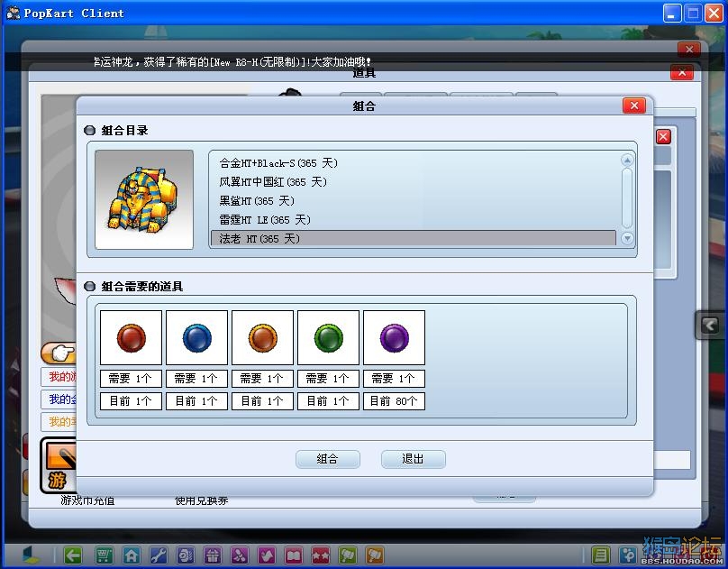Click the 退出 exit button
Screen dimensions: 728x569
click(414, 459)
